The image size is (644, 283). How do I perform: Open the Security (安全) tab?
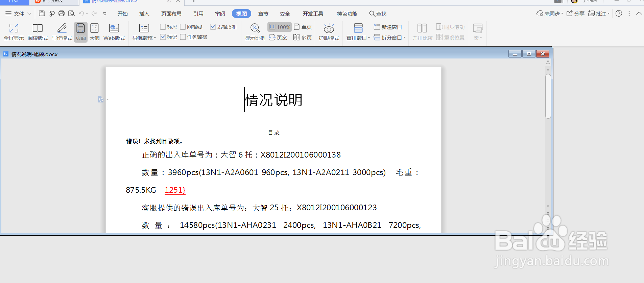285,14
